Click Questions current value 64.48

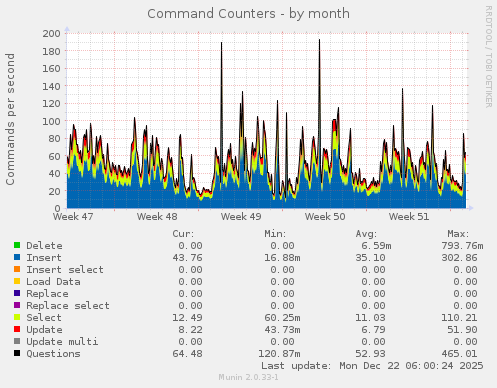187,354
